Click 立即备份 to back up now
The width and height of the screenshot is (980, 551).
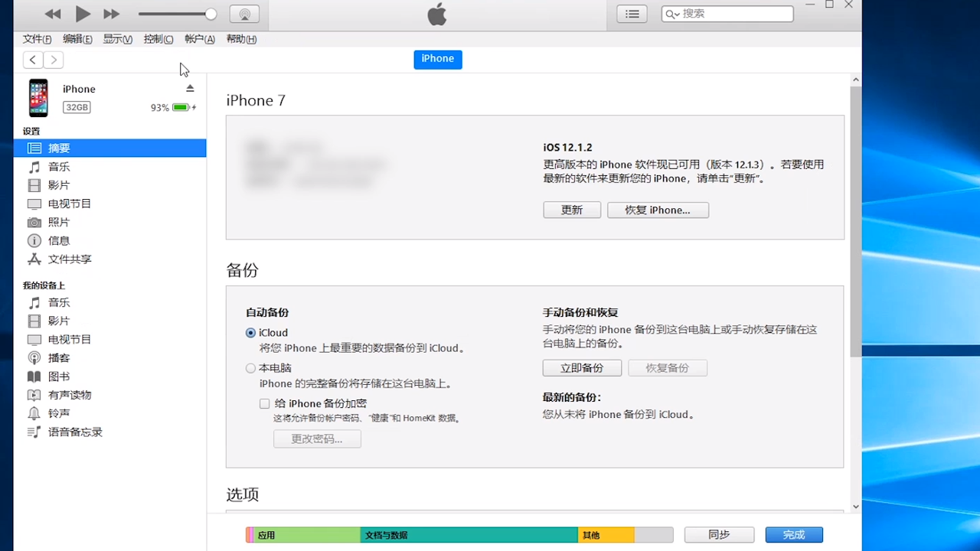coord(582,368)
